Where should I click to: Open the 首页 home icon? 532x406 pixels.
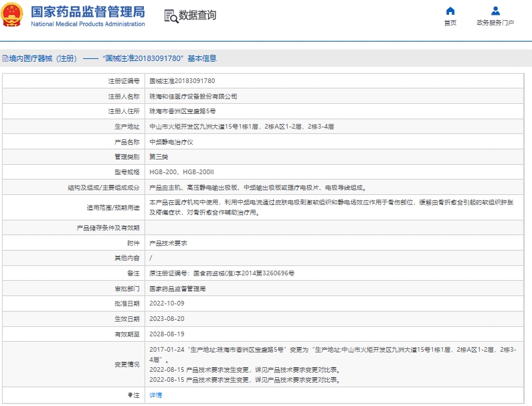tap(450, 11)
